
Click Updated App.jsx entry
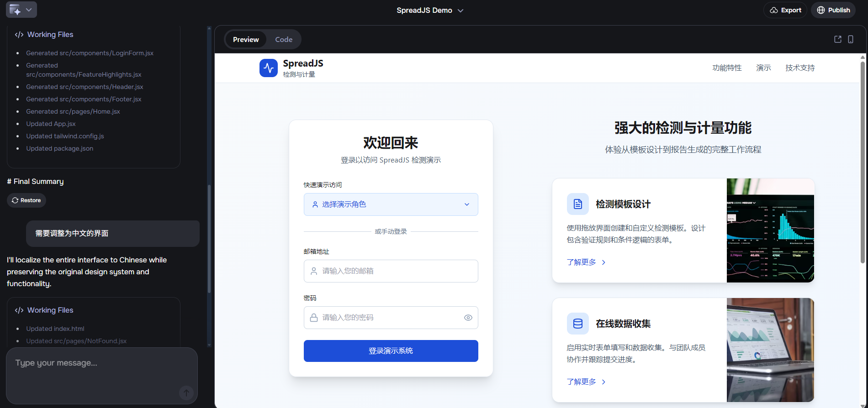[51, 124]
